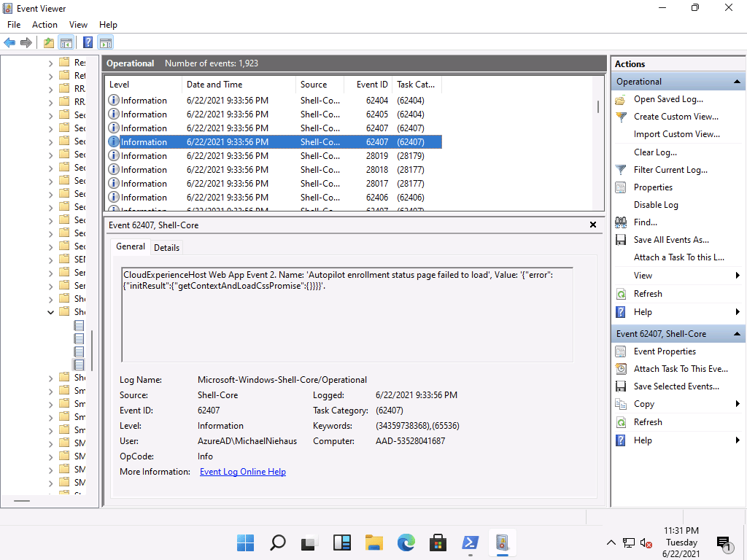Click the Save All Events As icon
This screenshot has width=747, height=560.
click(x=621, y=240)
